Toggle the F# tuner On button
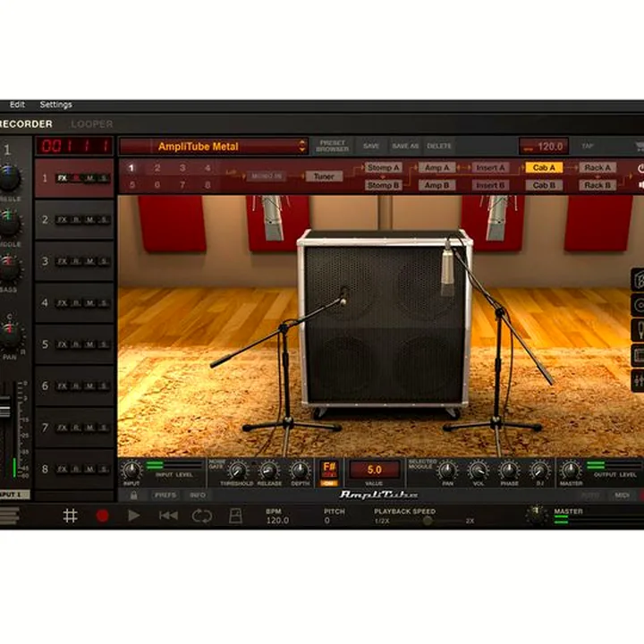 329,483
